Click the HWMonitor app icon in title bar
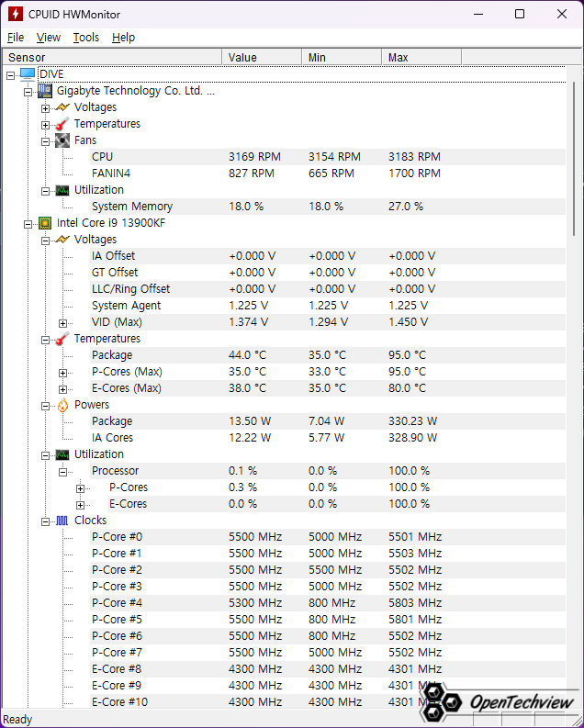 16,14
